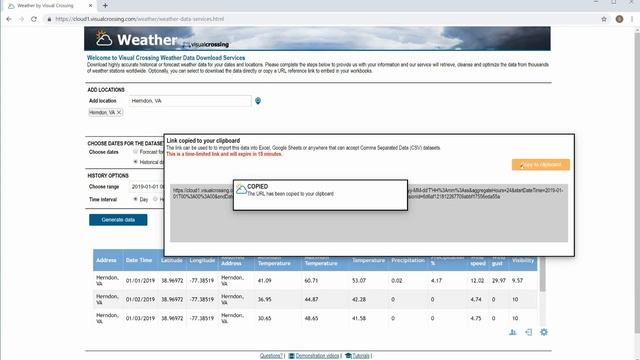Open a new browser tab

[x=105, y=6]
